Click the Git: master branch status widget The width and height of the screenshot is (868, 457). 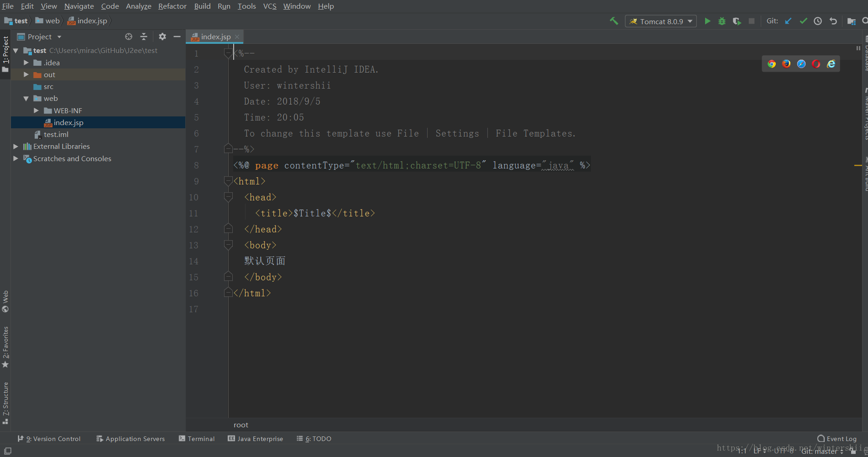pyautogui.click(x=822, y=451)
